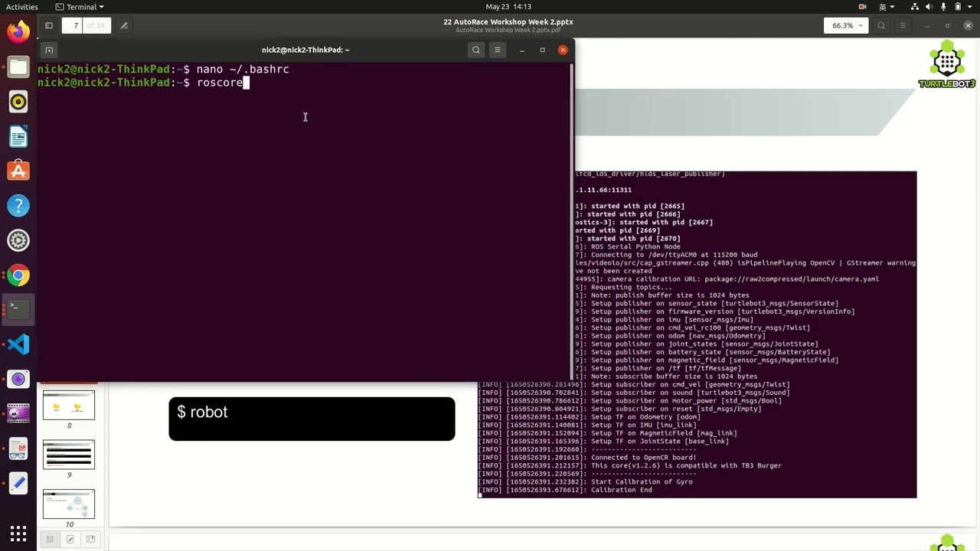980x551 pixels.
Task: Open LibreOffice Writer from the dock
Action: pos(18,137)
